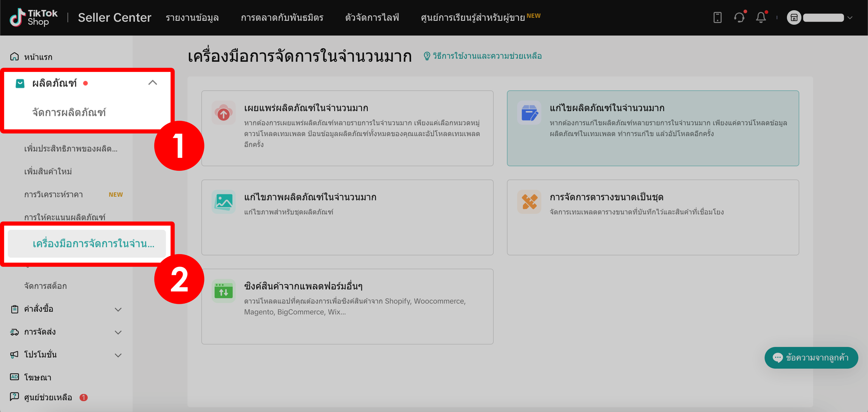Select bulk publish products upload icon
The image size is (868, 412).
(223, 113)
